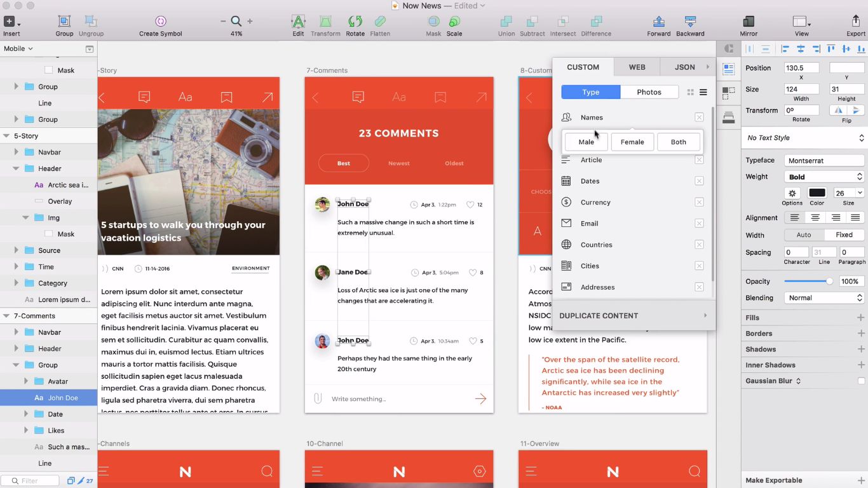Click the Scale tool icon
The image size is (868, 488).
(x=454, y=22)
